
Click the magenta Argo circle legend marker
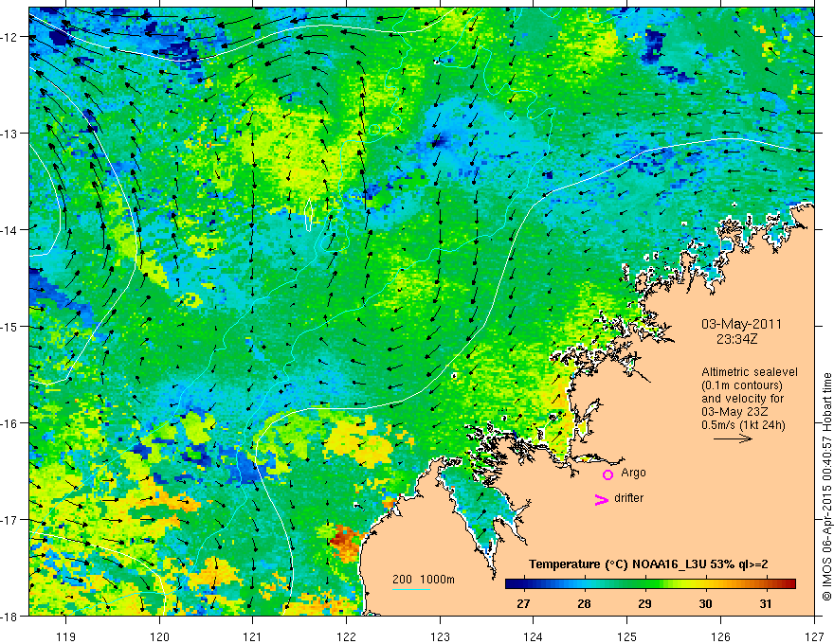(x=607, y=474)
